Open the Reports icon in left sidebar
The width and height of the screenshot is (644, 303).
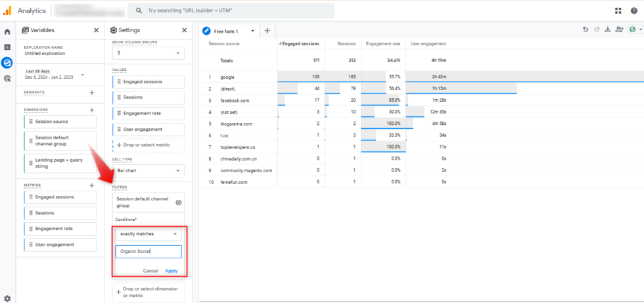(x=7, y=47)
